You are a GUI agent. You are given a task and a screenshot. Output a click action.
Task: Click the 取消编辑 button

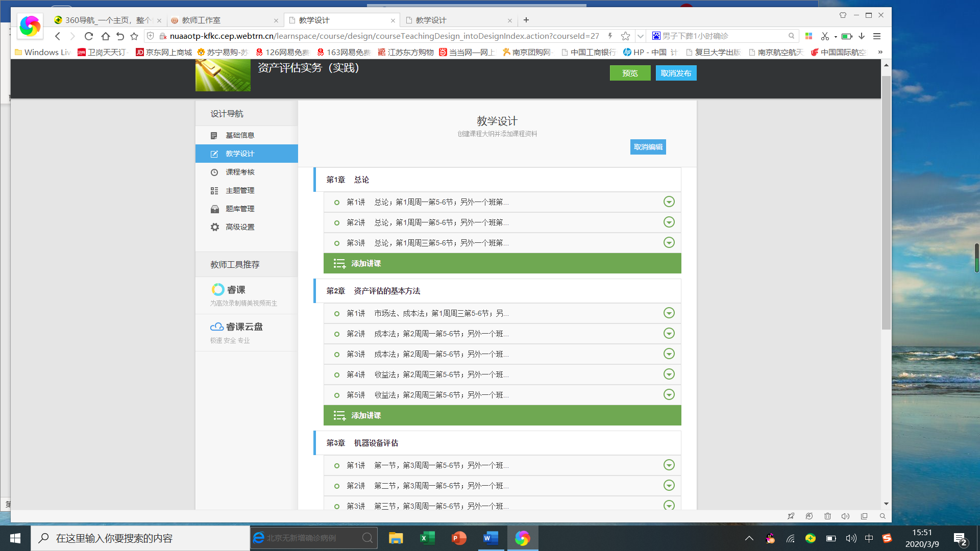648,147
